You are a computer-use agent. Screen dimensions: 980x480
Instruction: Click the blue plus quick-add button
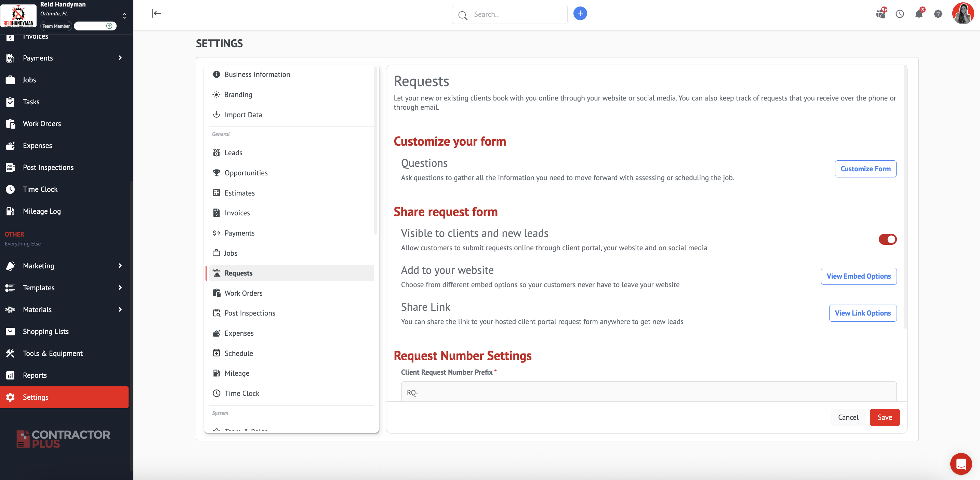(x=580, y=14)
